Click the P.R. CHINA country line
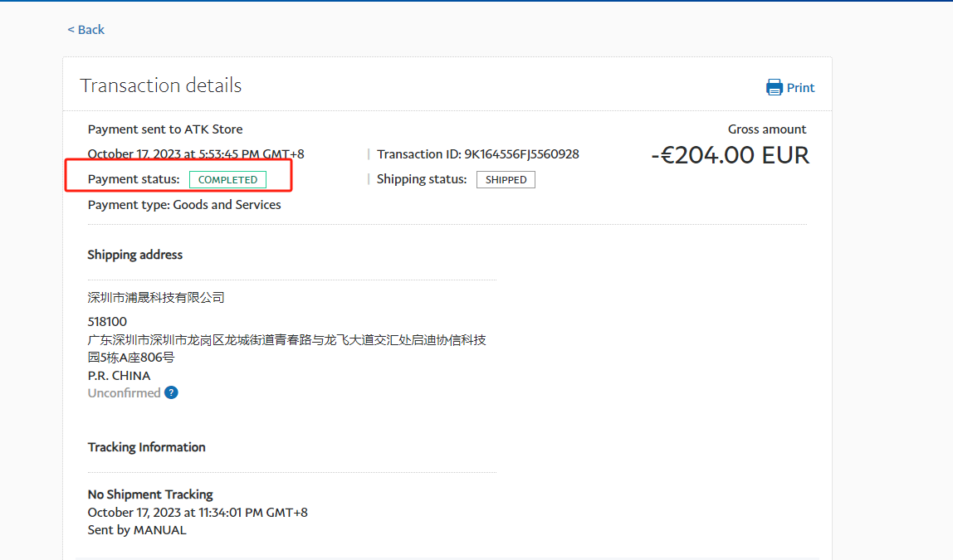This screenshot has height=560, width=953. [120, 375]
